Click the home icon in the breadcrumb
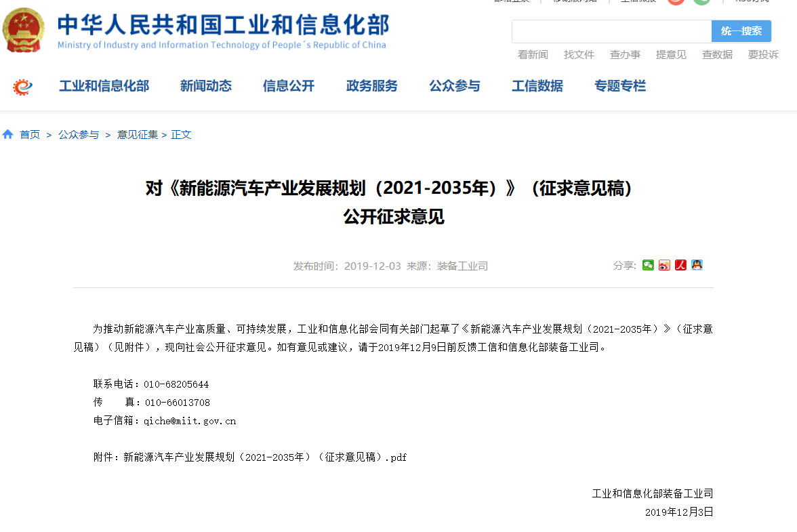 point(8,135)
